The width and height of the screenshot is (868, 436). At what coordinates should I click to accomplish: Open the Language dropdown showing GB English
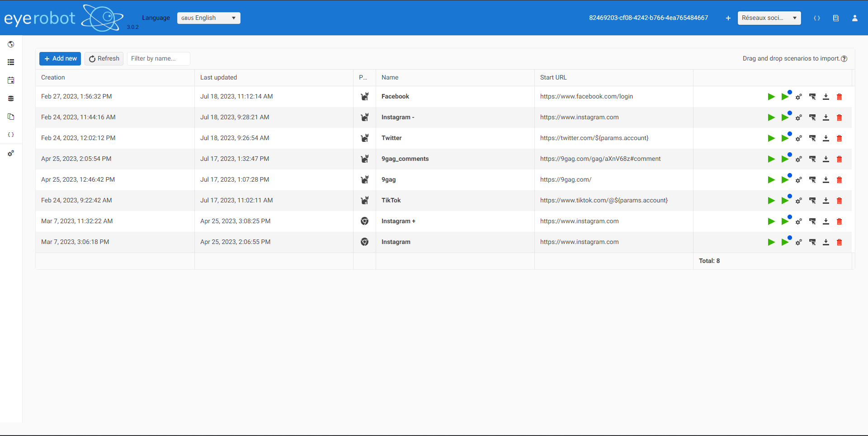pyautogui.click(x=208, y=18)
